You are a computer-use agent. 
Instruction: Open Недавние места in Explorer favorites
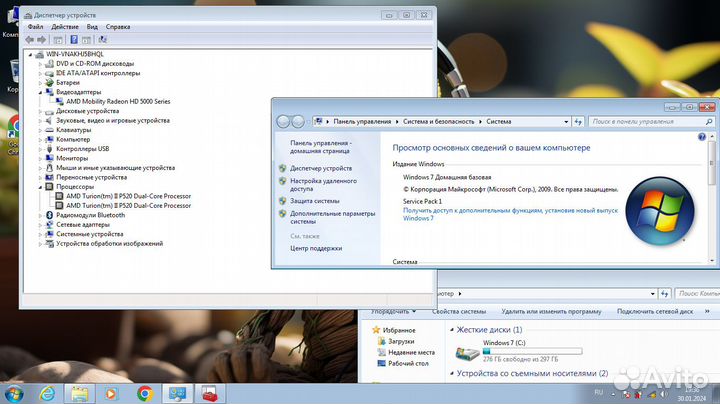click(411, 353)
